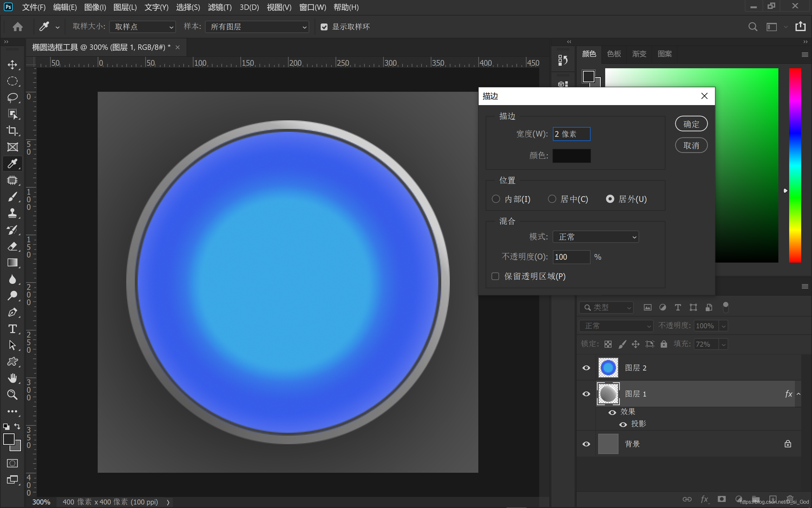Image resolution: width=812 pixels, height=508 pixels.
Task: Select the Pen tool
Action: coord(12,312)
